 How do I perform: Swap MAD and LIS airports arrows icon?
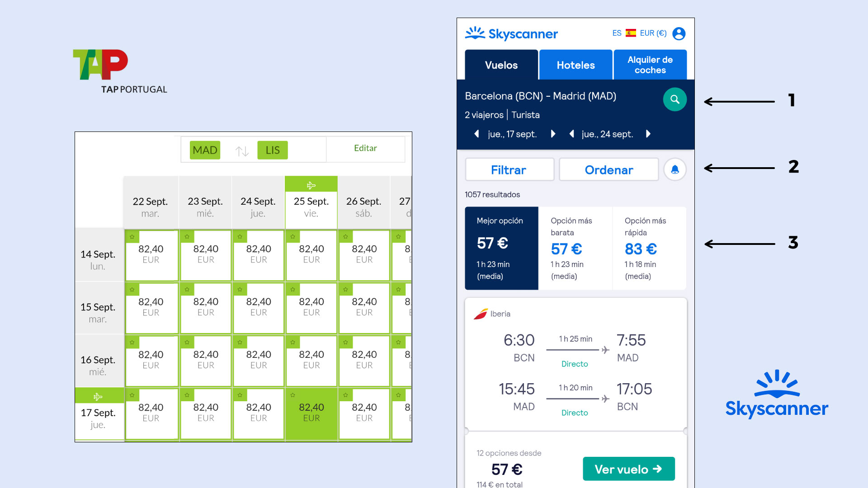click(242, 151)
